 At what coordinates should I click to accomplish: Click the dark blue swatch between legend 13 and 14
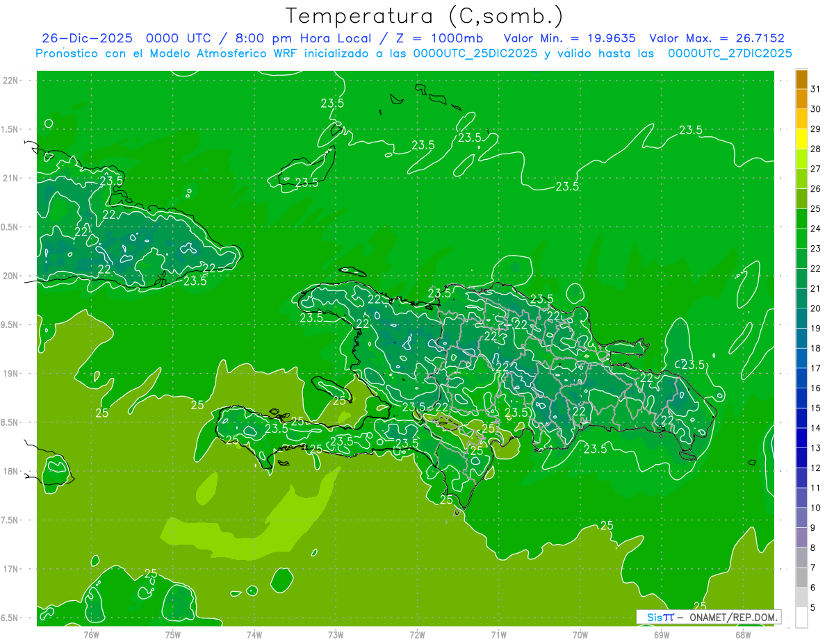point(801,438)
